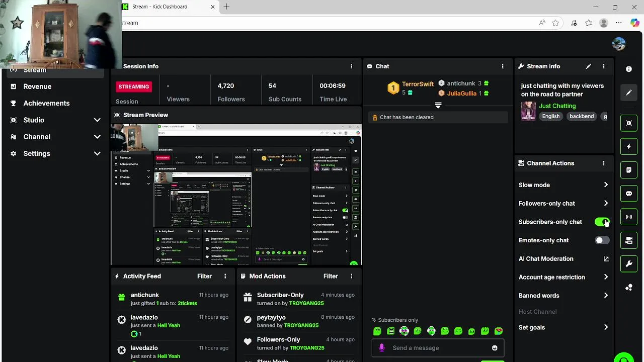Open Mod Actions three-dot menu
This screenshot has height=362, width=644.
(x=351, y=276)
